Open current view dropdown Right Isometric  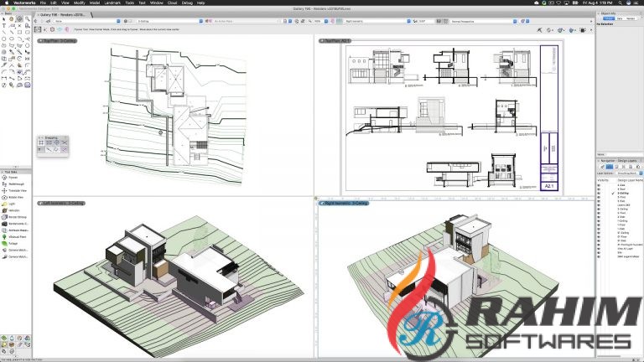click(377, 21)
